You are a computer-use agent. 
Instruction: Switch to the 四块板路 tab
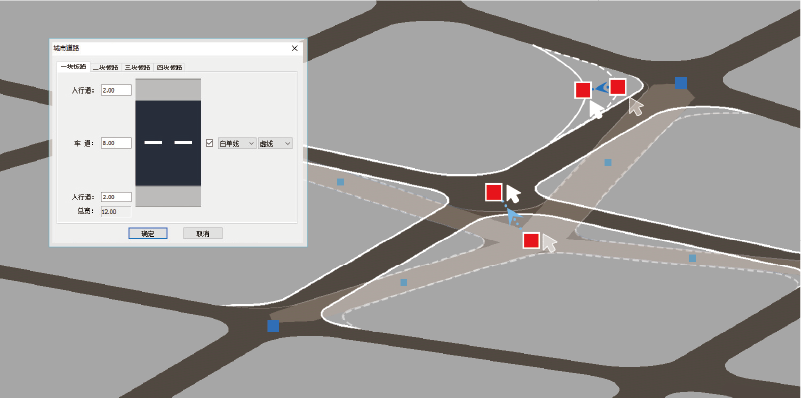(x=169, y=67)
